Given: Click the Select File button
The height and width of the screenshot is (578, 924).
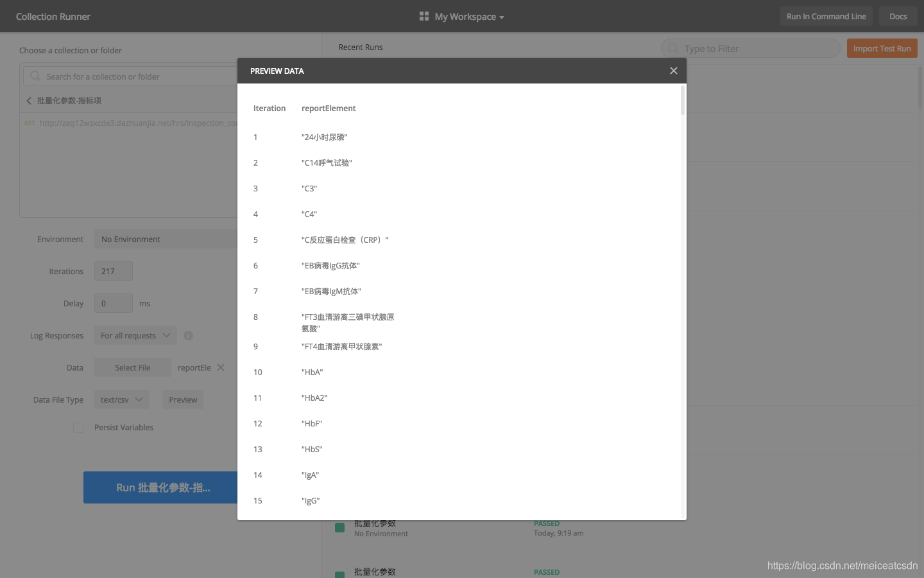Looking at the screenshot, I should [x=133, y=367].
